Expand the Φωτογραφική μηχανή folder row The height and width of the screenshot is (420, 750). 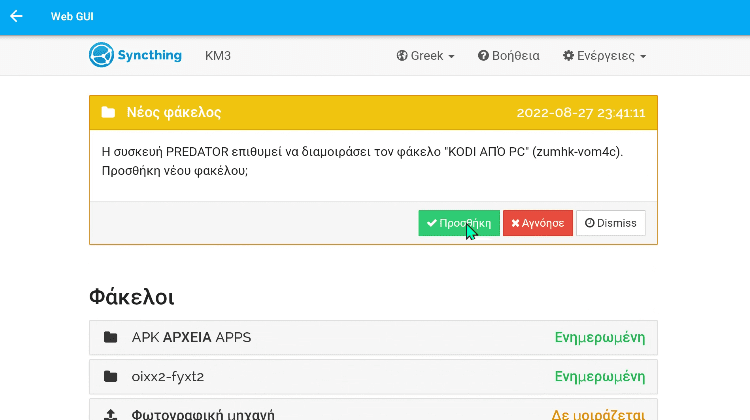(373, 409)
